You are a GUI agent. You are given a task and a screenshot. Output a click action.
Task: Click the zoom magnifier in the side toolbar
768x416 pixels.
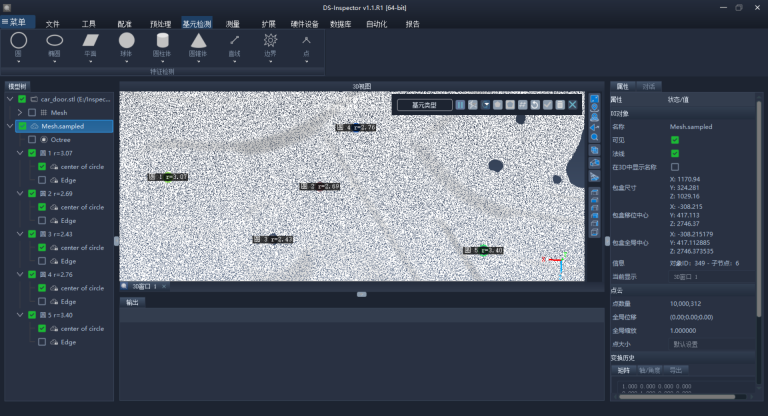click(x=594, y=137)
